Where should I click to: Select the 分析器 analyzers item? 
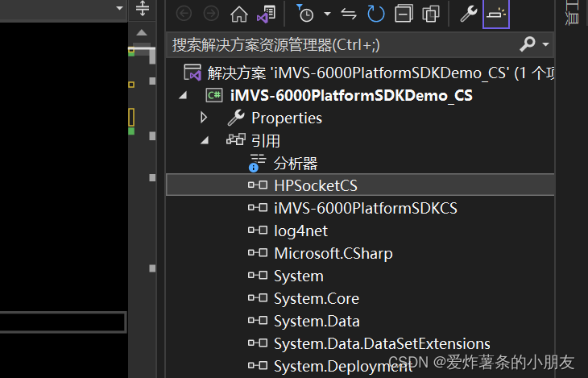pyautogui.click(x=296, y=164)
